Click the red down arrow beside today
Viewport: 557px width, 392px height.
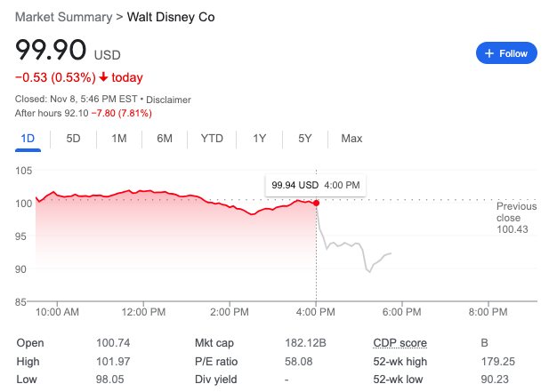coord(104,77)
